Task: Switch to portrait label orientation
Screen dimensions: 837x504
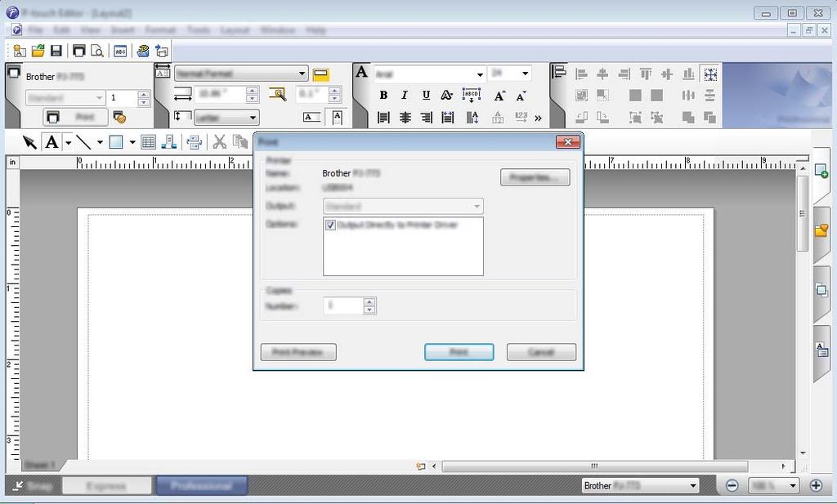Action: tap(337, 117)
